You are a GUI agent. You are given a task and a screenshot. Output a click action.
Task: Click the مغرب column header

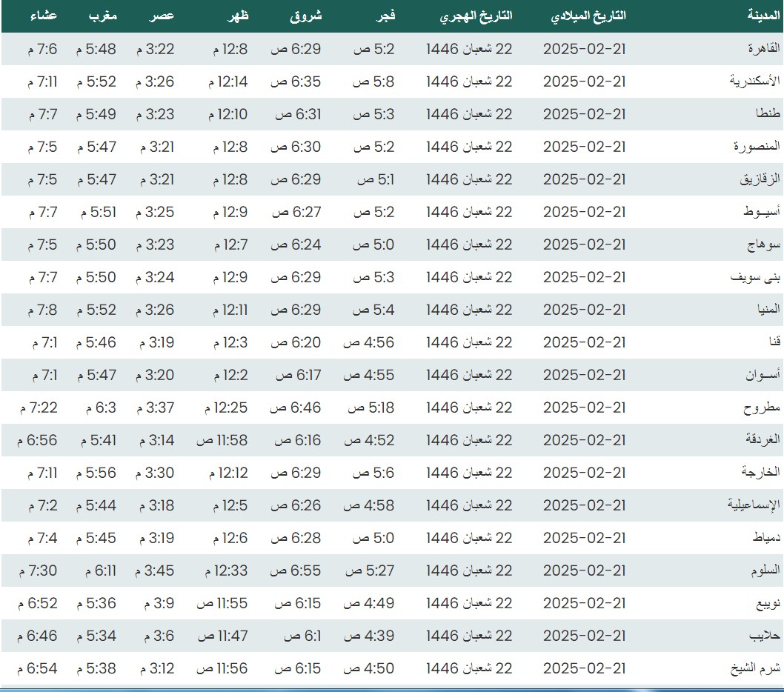[101, 16]
